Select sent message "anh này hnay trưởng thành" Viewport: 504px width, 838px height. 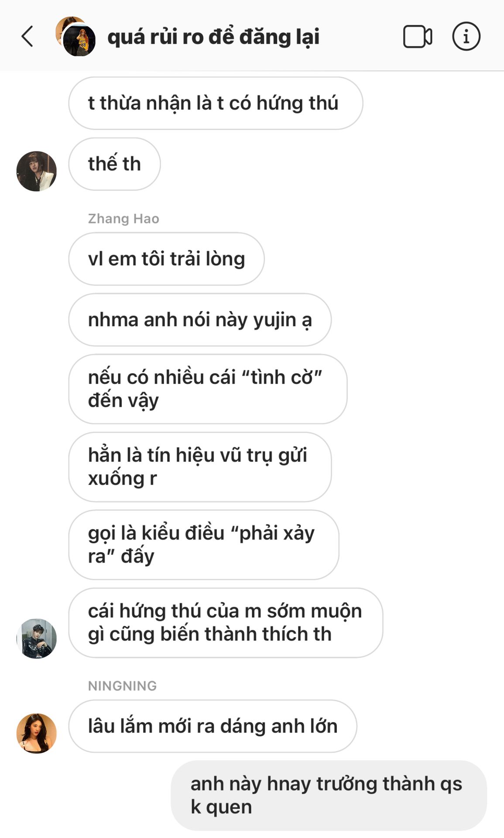click(x=329, y=795)
